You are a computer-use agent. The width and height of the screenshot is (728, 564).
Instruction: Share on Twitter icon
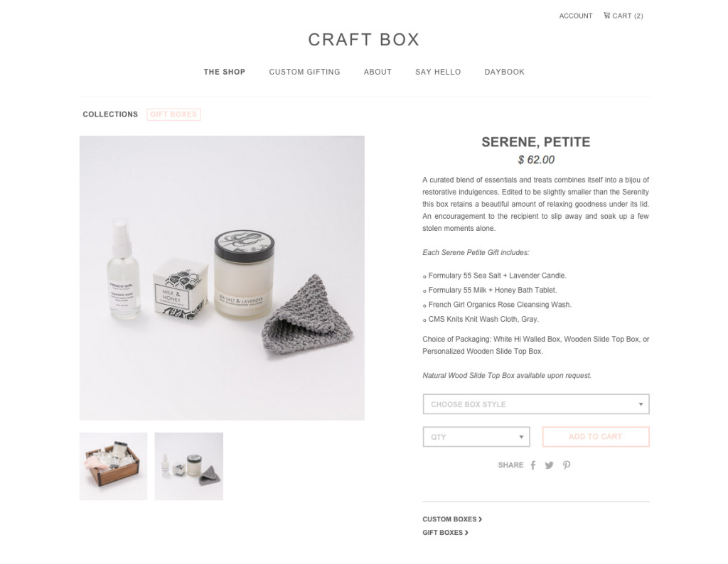(x=550, y=465)
